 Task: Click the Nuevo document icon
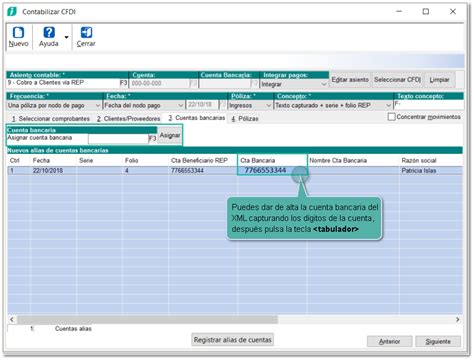pyautogui.click(x=18, y=33)
